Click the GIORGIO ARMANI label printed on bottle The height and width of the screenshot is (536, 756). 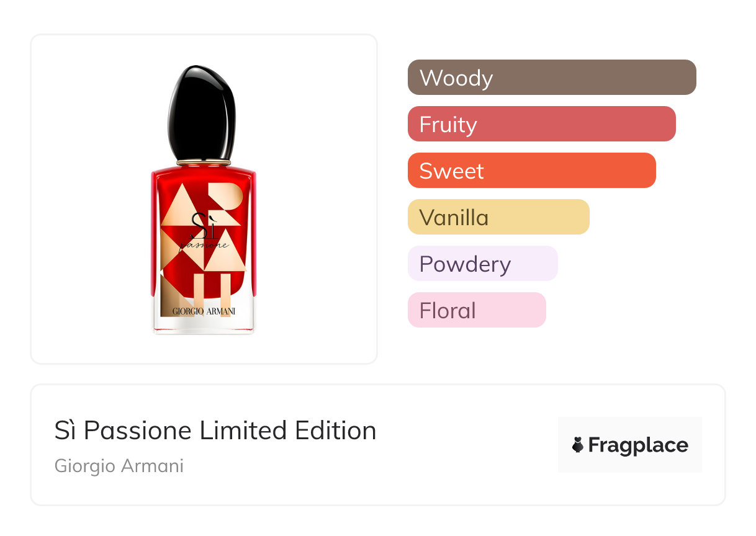pos(203,310)
